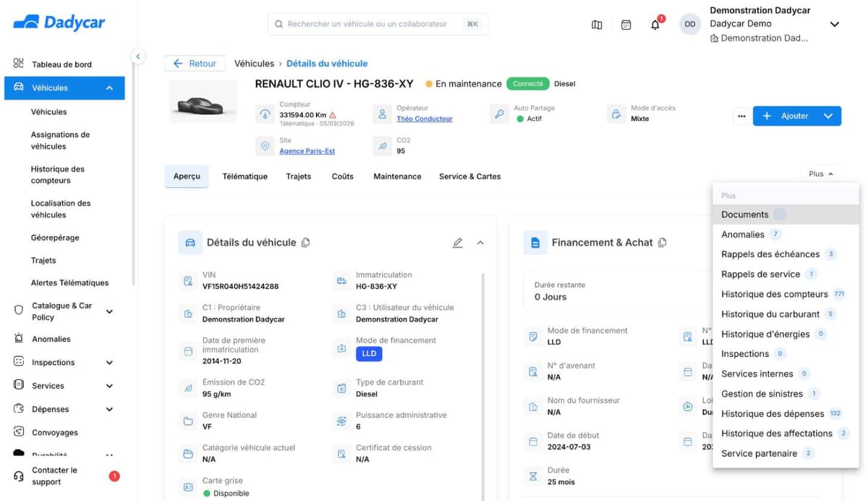Viewport: 868px width, 501px height.
Task: Open Historique des affectations menu entry
Action: 786,434
